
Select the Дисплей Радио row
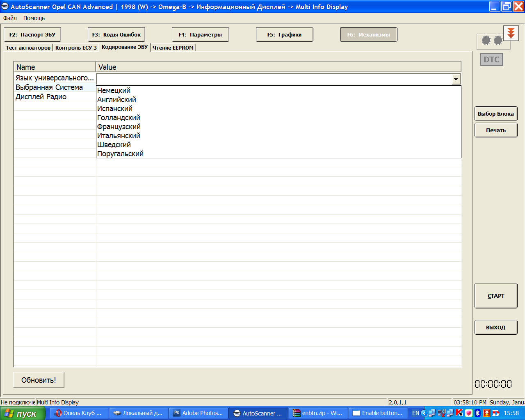click(x=55, y=97)
